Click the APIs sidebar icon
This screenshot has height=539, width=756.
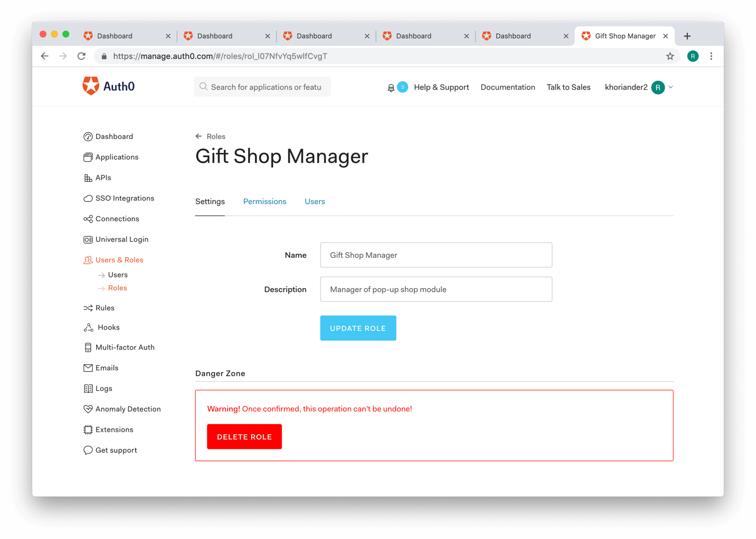coord(88,178)
